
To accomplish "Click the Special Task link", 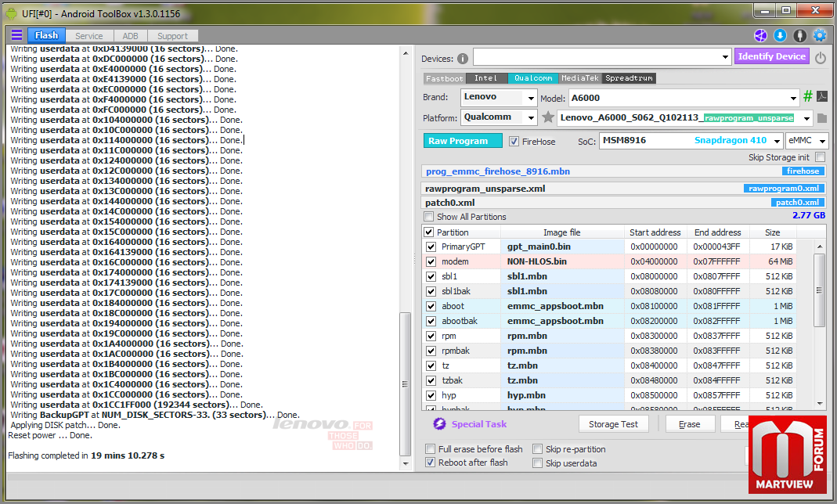I will [x=479, y=424].
